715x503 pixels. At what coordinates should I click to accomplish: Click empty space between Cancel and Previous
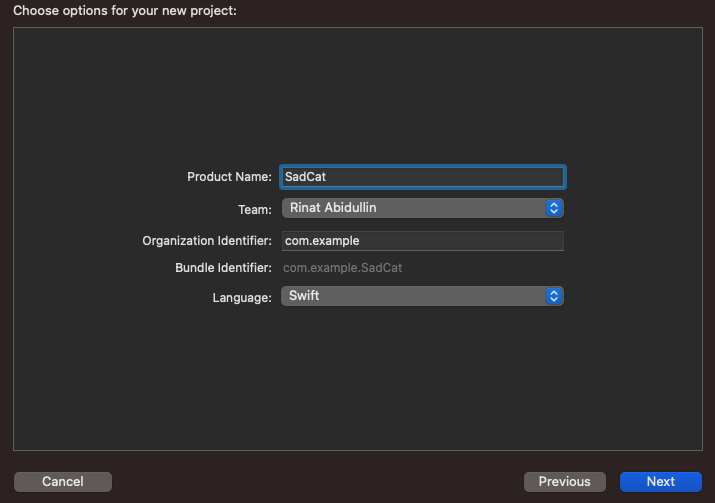pos(318,481)
